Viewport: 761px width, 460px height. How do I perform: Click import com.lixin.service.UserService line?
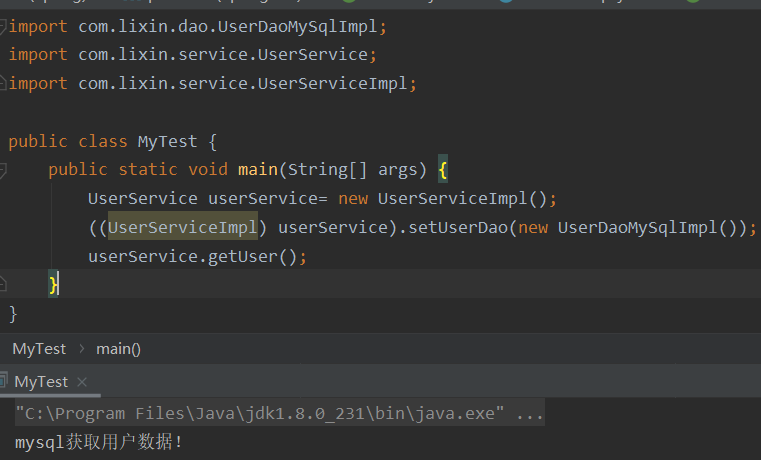[193, 54]
